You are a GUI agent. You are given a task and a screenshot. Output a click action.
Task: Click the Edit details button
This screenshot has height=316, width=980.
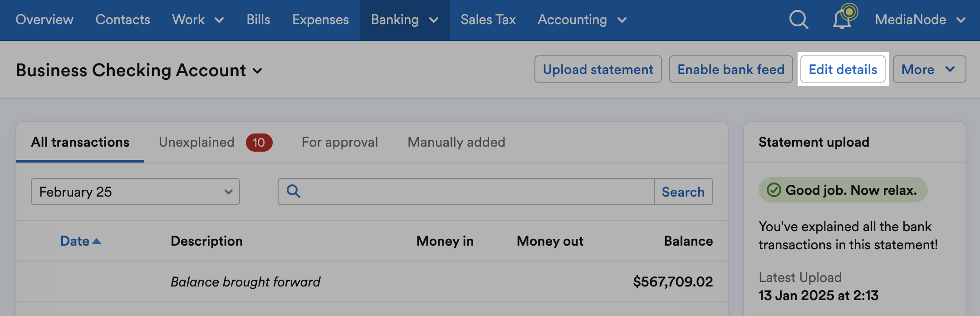(x=843, y=69)
